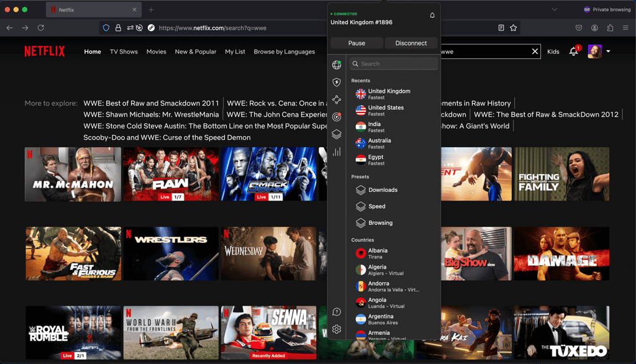Switch to Kids profile

point(553,52)
